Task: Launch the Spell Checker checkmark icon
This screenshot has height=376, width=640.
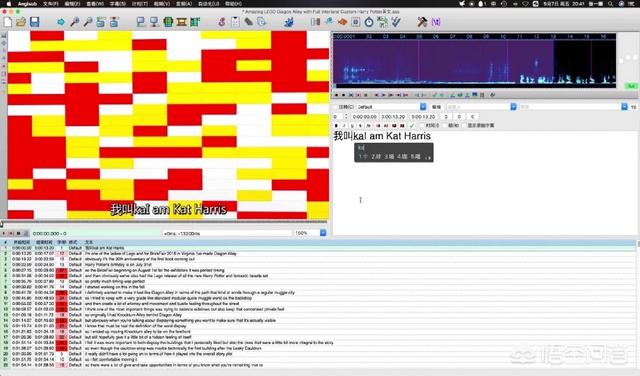Action: (396, 22)
